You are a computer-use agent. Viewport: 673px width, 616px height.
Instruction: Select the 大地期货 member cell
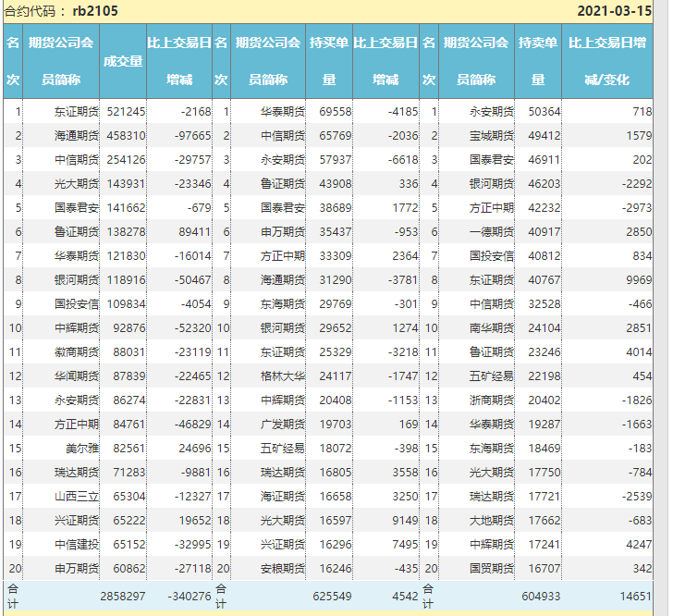pos(491,520)
